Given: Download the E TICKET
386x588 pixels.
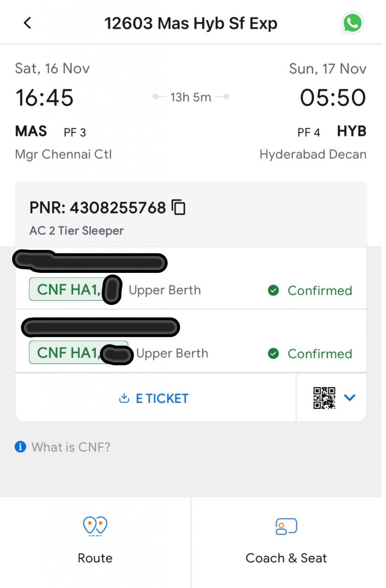Looking at the screenshot, I should [162, 398].
